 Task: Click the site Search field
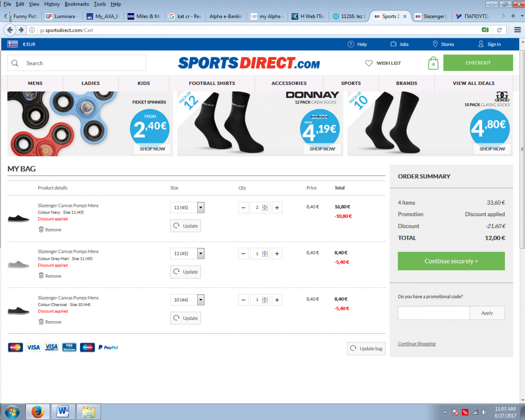[x=77, y=63]
